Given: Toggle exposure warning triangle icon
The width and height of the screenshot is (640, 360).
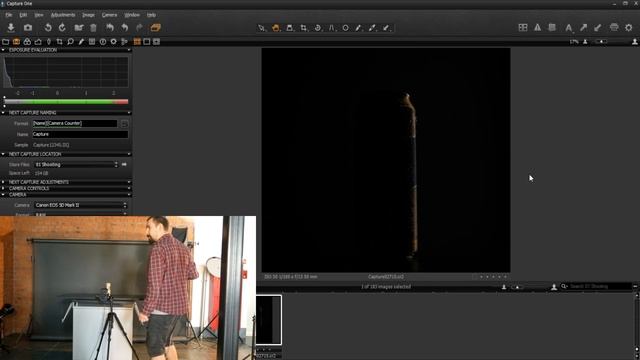Looking at the screenshot, I should [538, 27].
